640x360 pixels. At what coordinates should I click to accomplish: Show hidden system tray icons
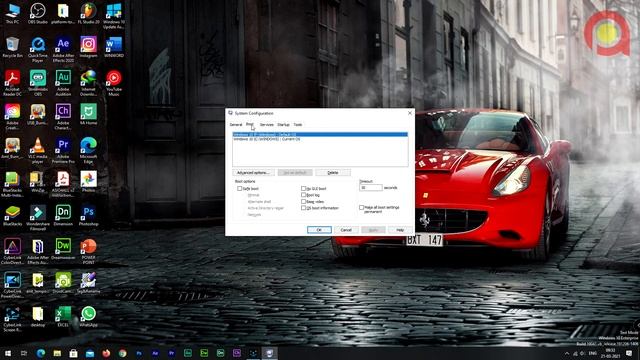(x=567, y=353)
